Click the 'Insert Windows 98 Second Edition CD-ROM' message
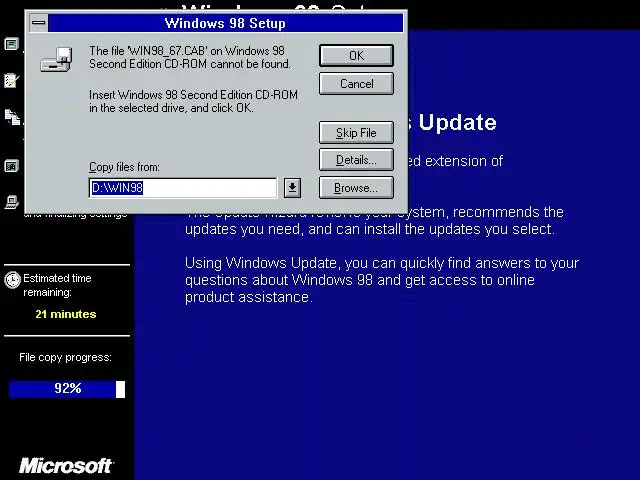640x480 pixels. pyautogui.click(x=193, y=101)
